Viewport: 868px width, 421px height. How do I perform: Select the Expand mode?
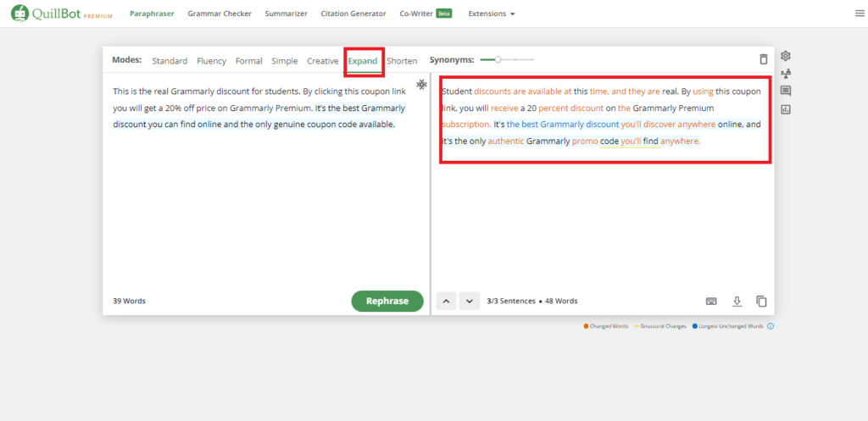(x=363, y=61)
